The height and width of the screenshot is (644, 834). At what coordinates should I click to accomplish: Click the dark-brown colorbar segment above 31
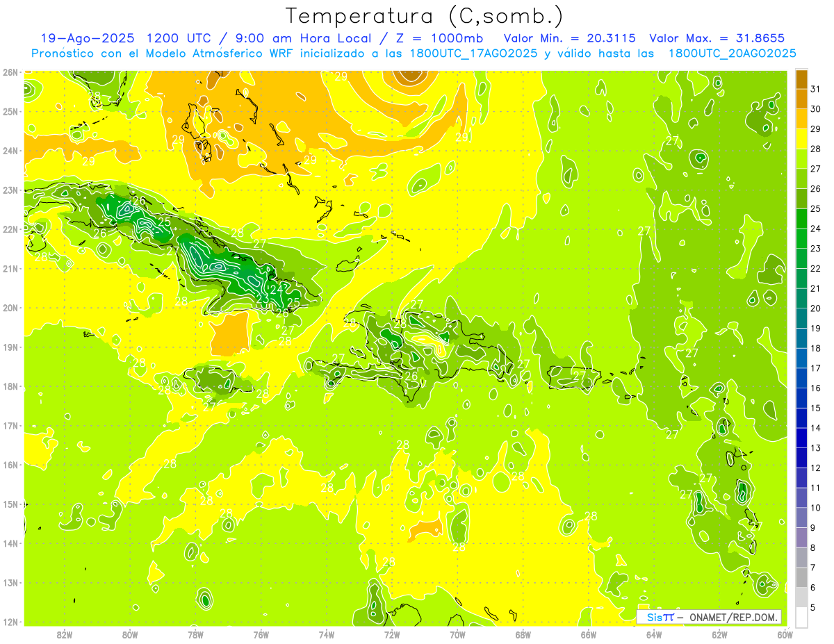point(801,79)
